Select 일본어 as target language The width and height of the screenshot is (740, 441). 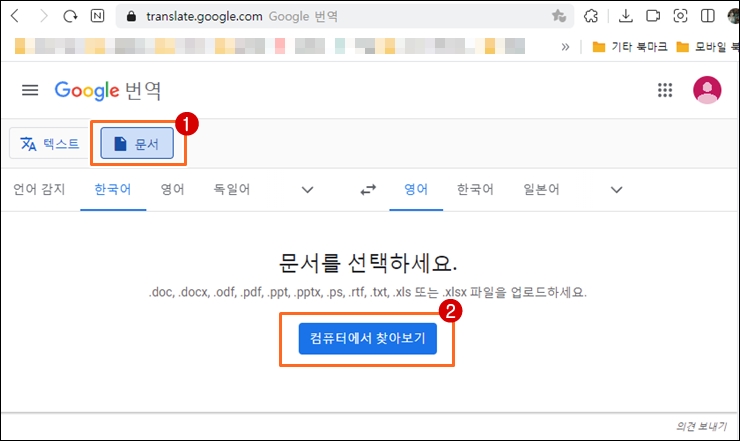click(541, 189)
